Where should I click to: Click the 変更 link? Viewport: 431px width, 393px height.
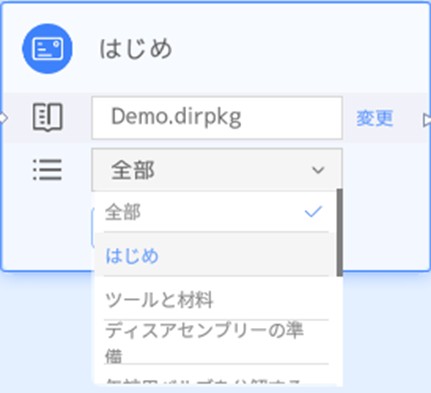coord(375,118)
